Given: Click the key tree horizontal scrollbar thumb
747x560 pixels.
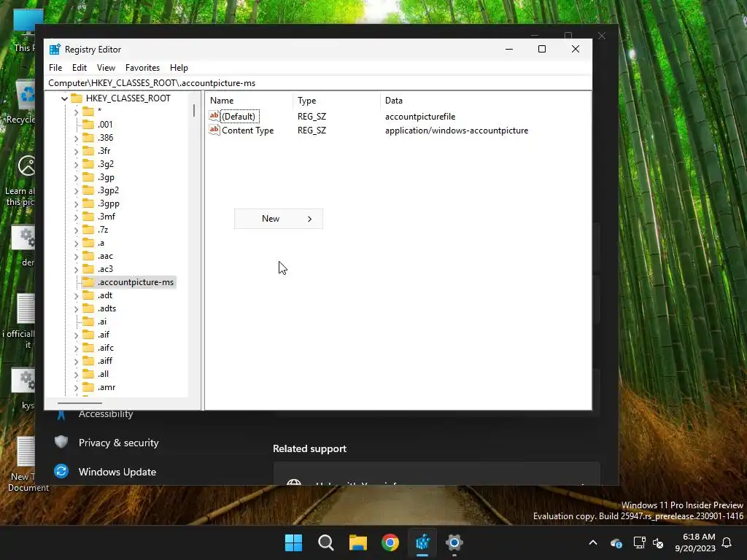Looking at the screenshot, I should click(80, 403).
